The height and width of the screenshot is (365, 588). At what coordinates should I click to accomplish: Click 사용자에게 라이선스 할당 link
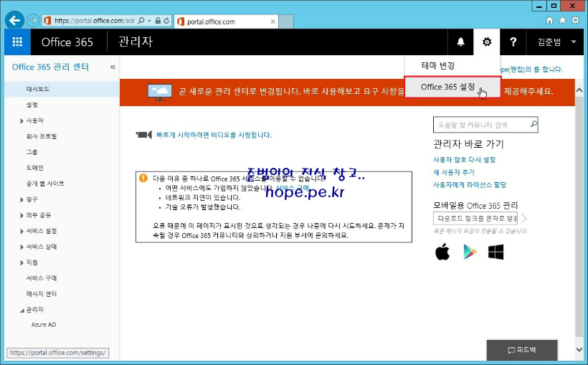(470, 184)
